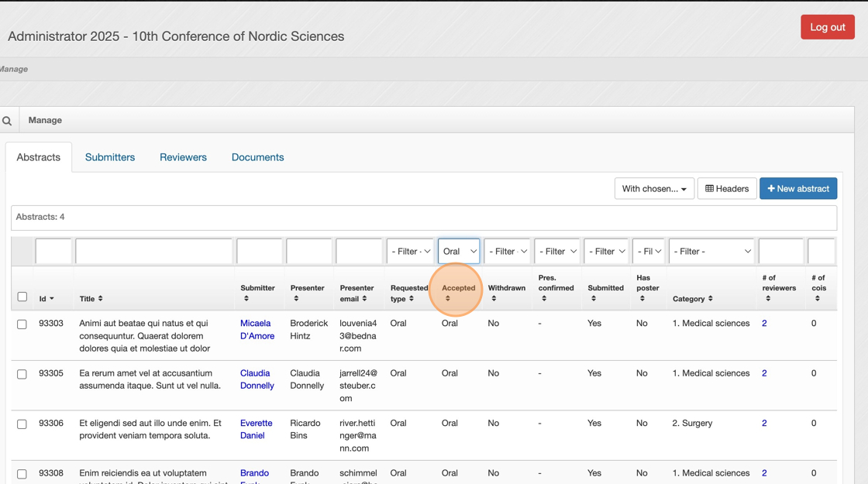Screen dimensions: 868x484
Task: Check the box for abstract 93303
Action: pyautogui.click(x=22, y=324)
